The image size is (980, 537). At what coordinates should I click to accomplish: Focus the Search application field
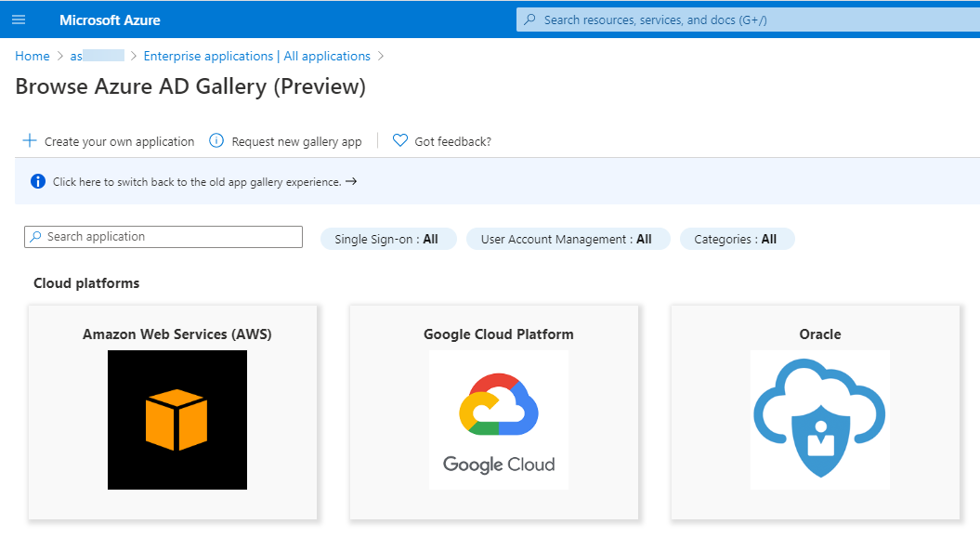click(163, 237)
